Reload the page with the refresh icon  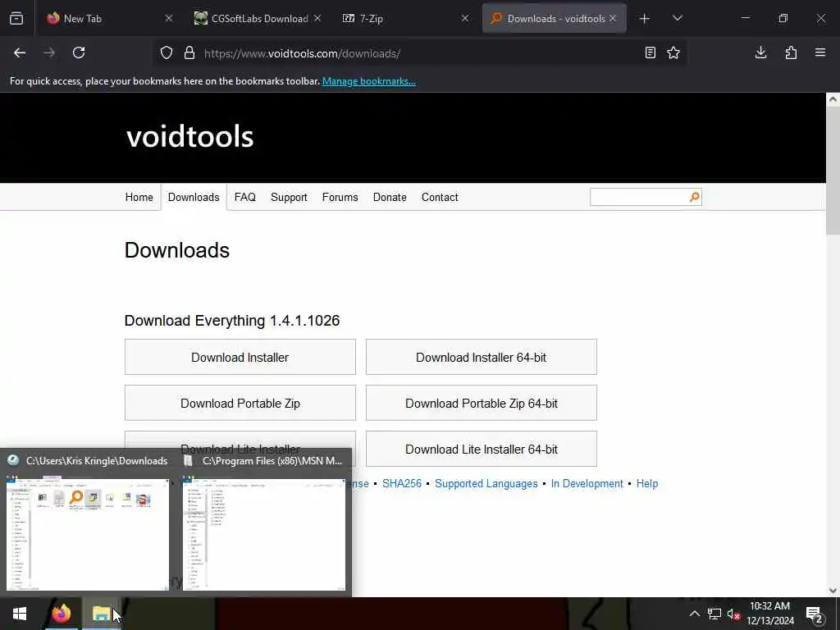79,52
